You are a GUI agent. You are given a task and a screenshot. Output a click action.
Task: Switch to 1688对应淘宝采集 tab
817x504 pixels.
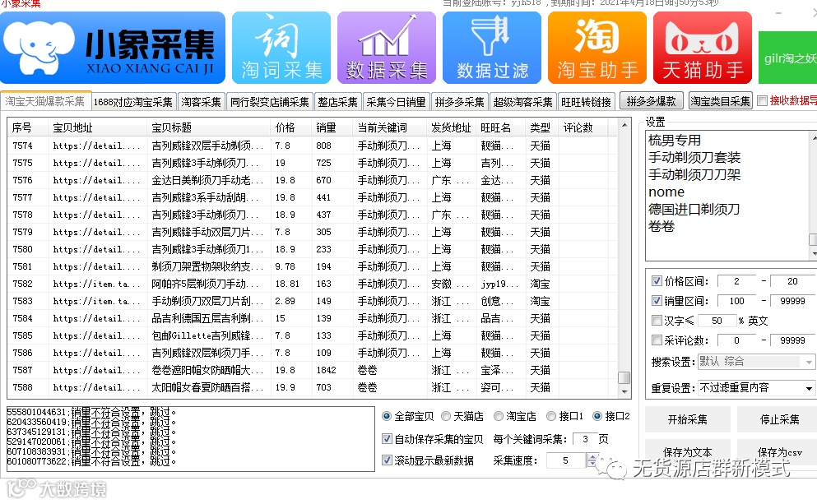tap(132, 102)
